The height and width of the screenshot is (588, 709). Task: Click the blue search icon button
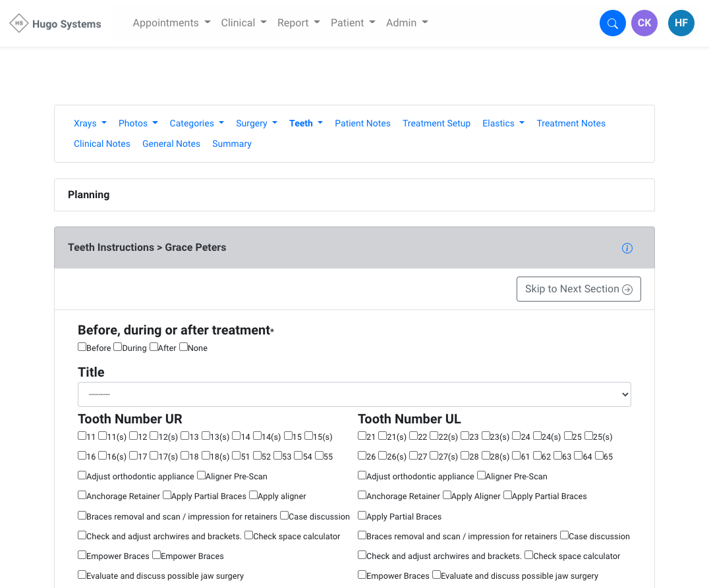[x=612, y=24]
